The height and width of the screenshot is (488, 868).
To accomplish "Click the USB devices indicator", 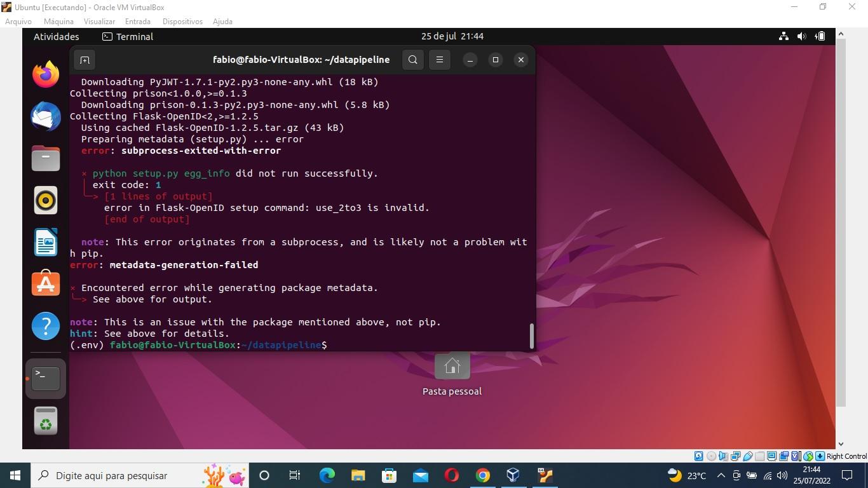I will 747,456.
